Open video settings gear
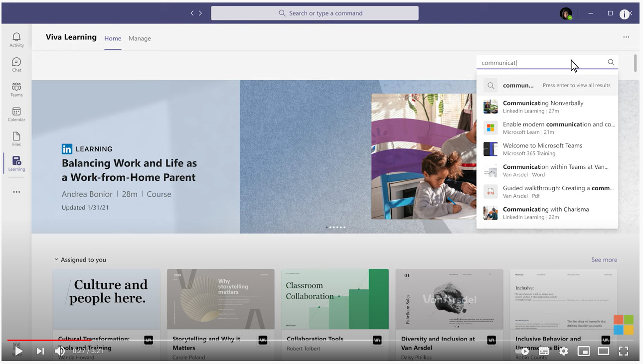 click(x=564, y=351)
